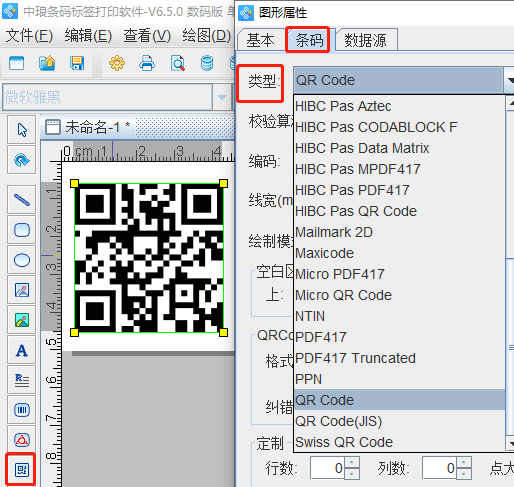The height and width of the screenshot is (487, 514).
Task: Switch to the 数据源 tab
Action: pyautogui.click(x=365, y=40)
